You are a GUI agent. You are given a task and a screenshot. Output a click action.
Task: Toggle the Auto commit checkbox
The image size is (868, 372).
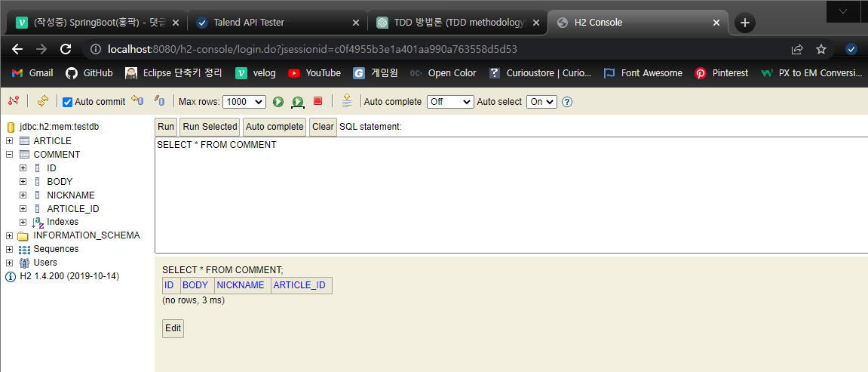pyautogui.click(x=68, y=102)
